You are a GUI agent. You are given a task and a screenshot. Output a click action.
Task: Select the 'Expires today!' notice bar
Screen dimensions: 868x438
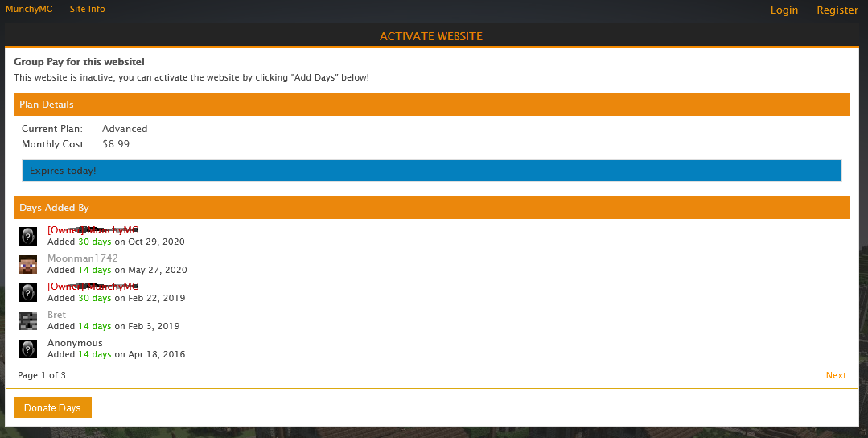432,171
